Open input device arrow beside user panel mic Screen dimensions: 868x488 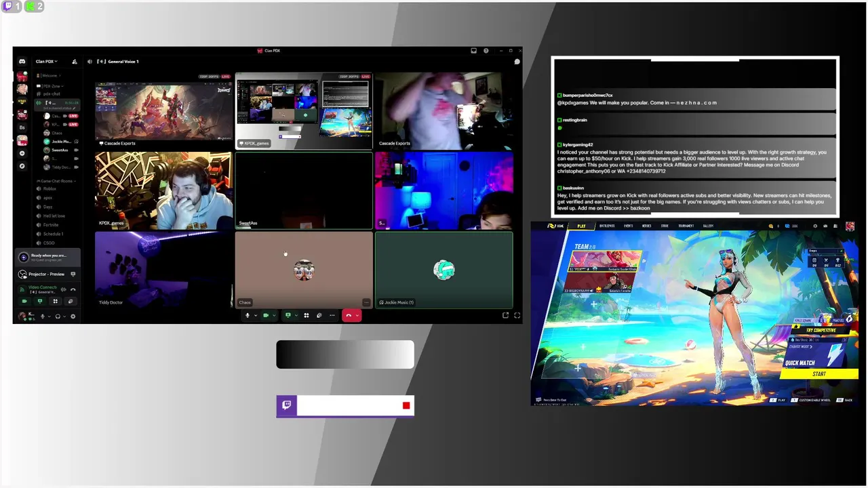50,317
